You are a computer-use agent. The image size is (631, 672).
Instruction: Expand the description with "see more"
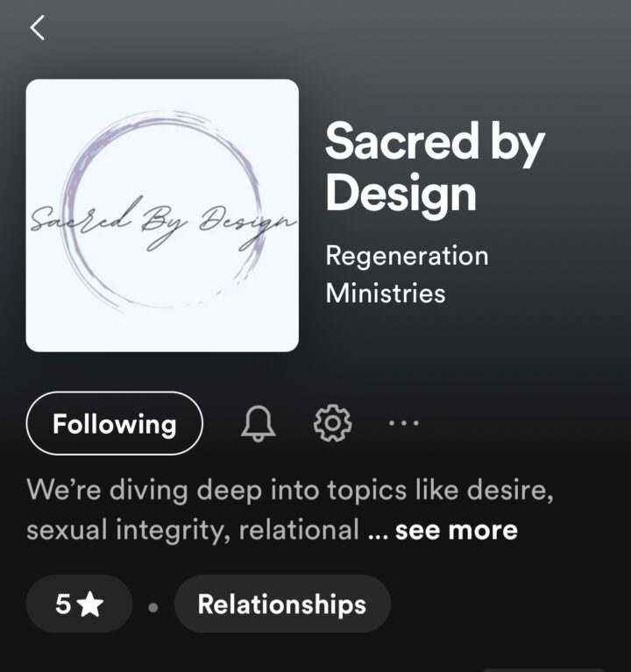tap(457, 530)
